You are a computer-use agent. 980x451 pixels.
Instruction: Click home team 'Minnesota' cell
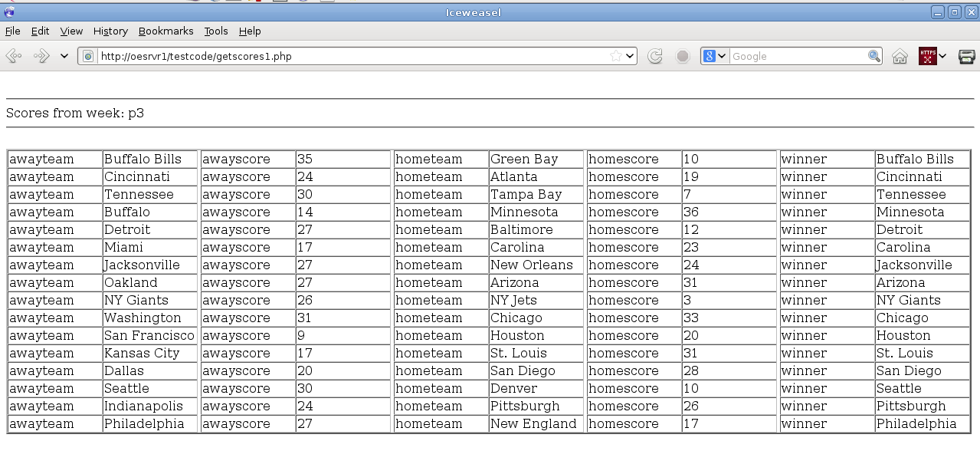(536, 212)
